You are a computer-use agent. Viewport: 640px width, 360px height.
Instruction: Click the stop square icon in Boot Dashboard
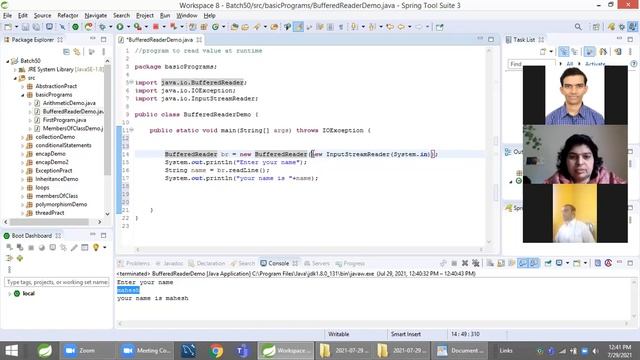pos(31,247)
